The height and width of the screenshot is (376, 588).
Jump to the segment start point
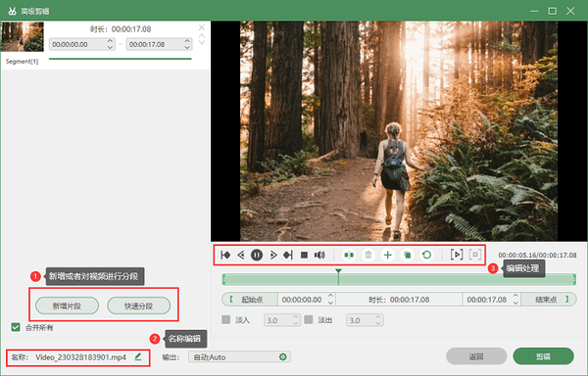click(225, 255)
